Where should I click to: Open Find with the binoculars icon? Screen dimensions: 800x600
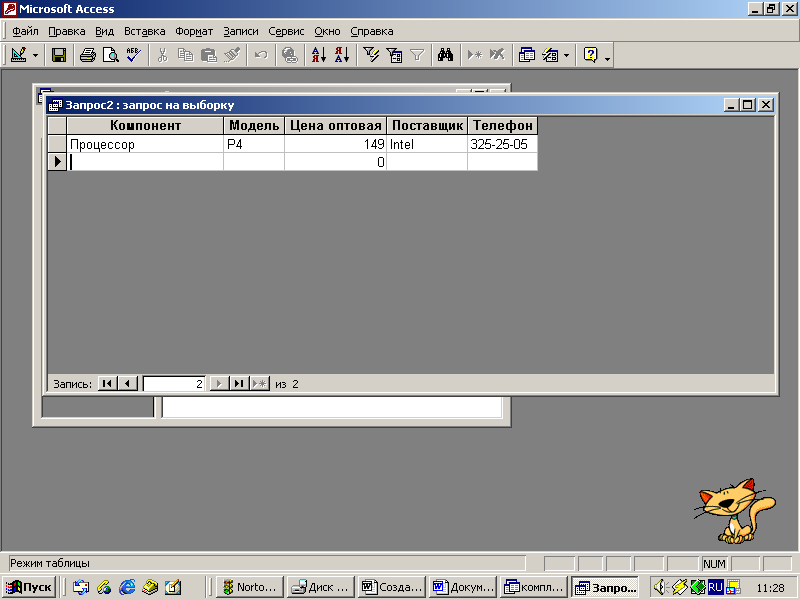point(445,55)
